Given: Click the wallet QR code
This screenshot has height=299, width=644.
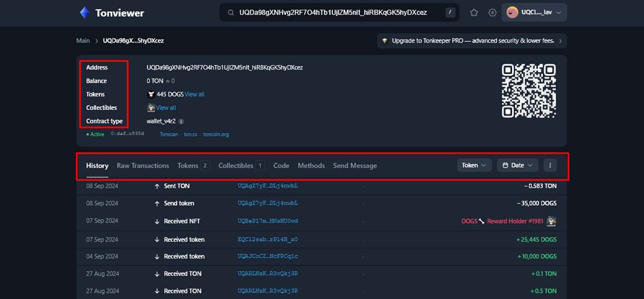Looking at the screenshot, I should click(529, 91).
